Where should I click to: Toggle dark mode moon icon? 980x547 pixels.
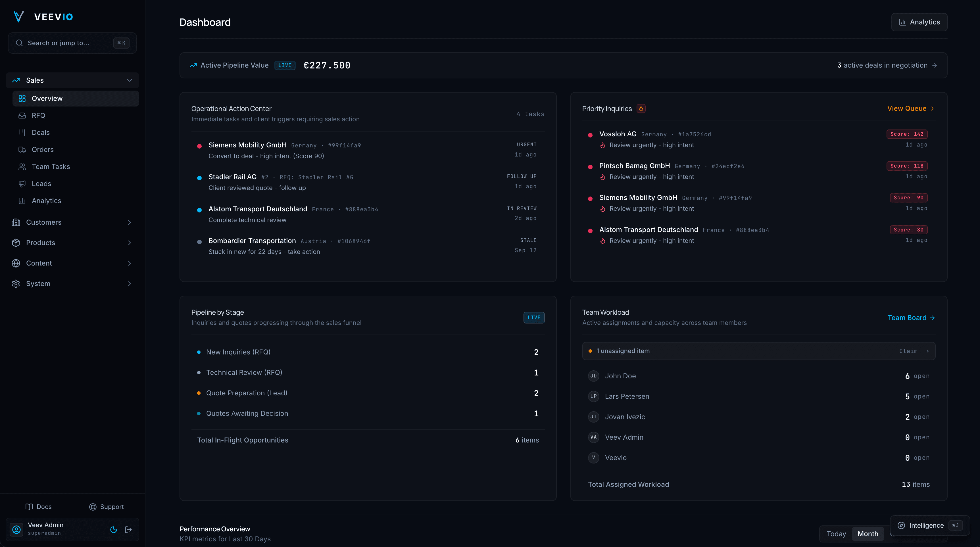coord(113,529)
